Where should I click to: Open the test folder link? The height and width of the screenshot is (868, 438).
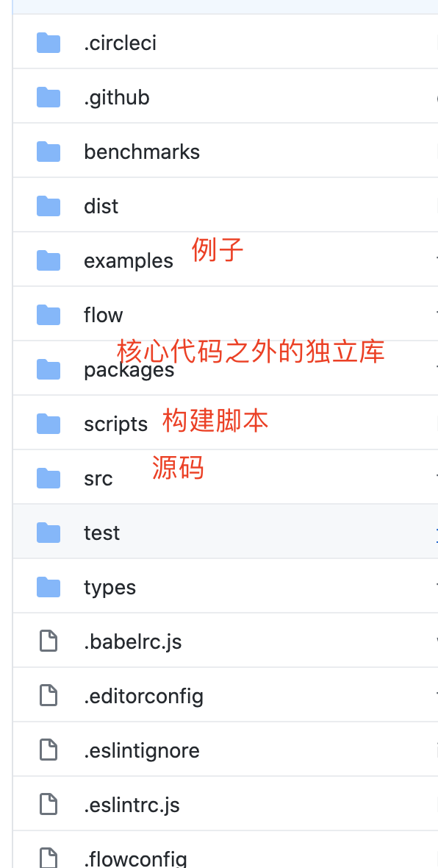[101, 533]
